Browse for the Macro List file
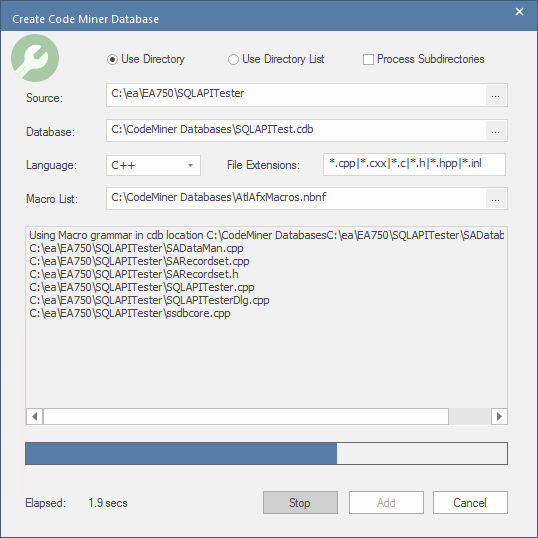The width and height of the screenshot is (538, 538). pos(495,199)
